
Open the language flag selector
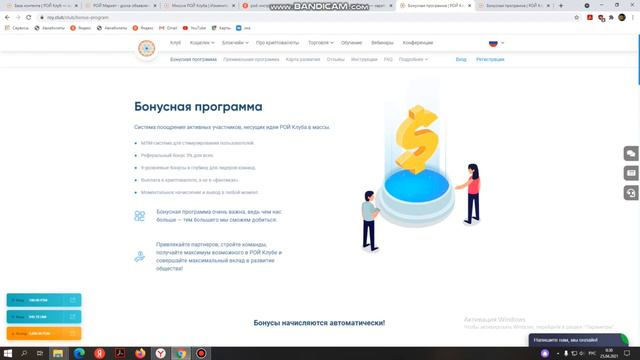[x=496, y=43]
